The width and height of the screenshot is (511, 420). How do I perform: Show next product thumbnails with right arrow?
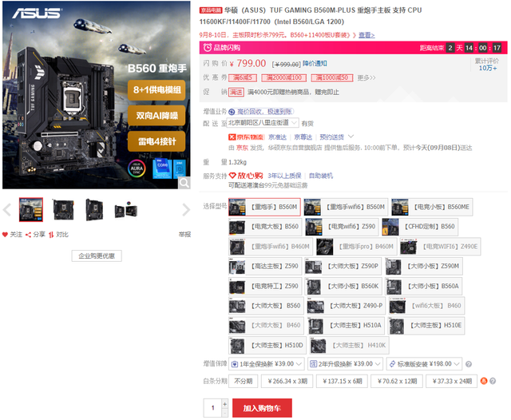[186, 210]
